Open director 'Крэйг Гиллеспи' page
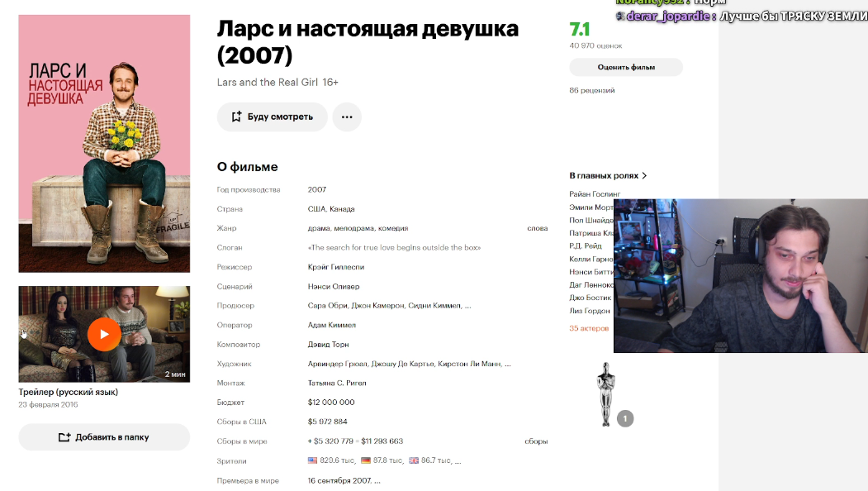 [336, 267]
